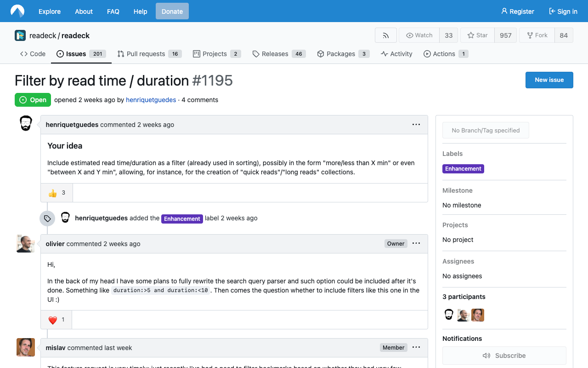View the 957 stargazers count

point(506,35)
